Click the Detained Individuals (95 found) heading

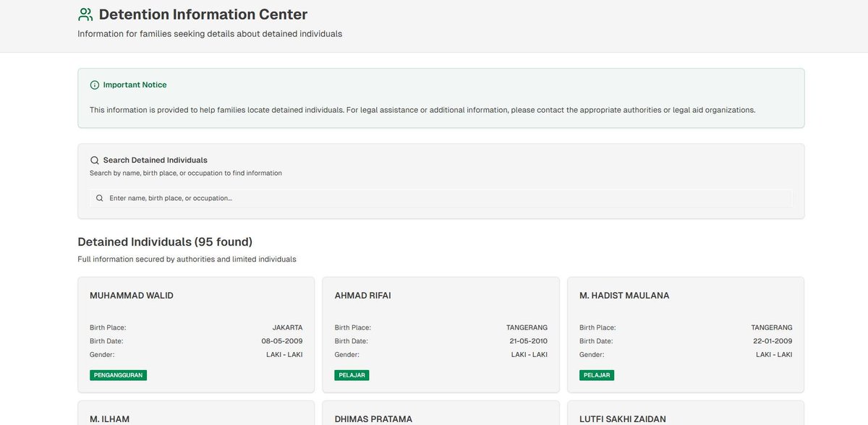point(165,242)
